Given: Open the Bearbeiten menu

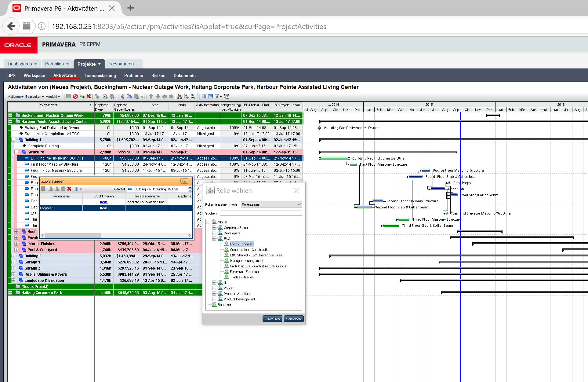Looking at the screenshot, I should pos(34,97).
